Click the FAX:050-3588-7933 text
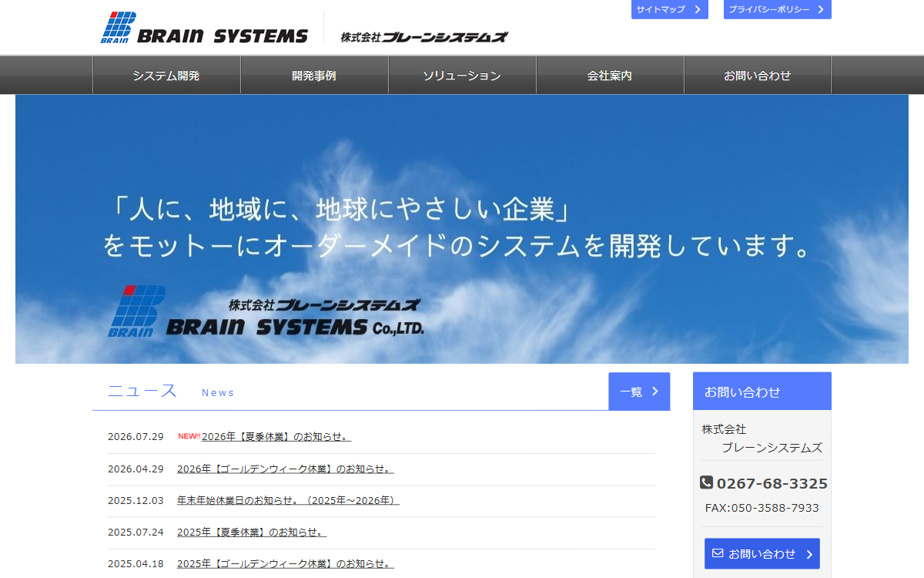The height and width of the screenshot is (578, 924). [762, 508]
